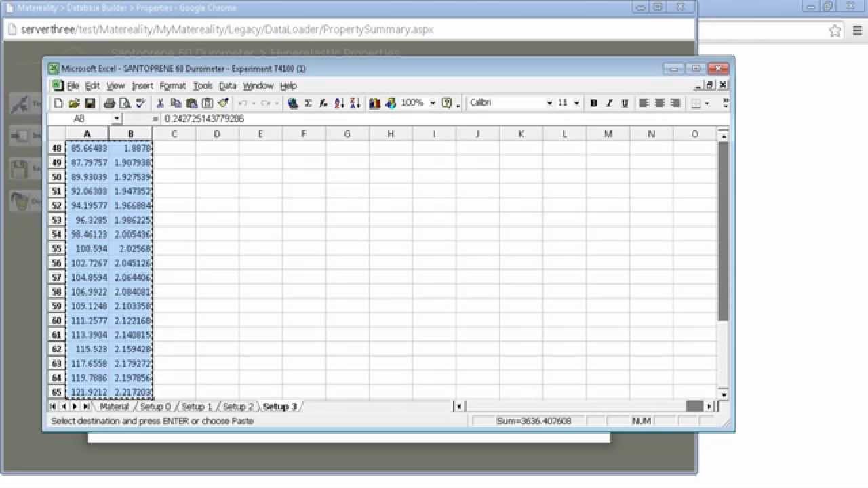Print using the printer icon
The height and width of the screenshot is (488, 868).
pyautogui.click(x=109, y=103)
